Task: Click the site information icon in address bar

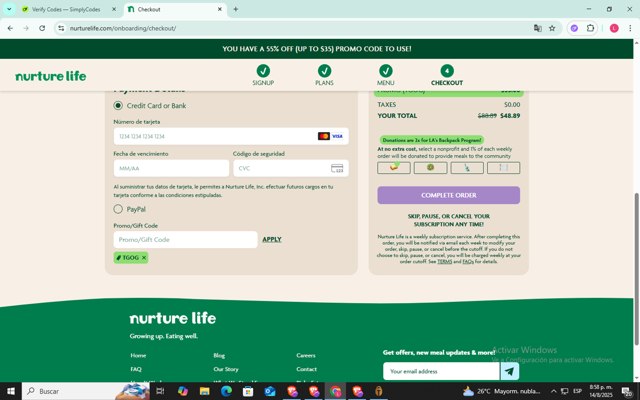Action: 61,28
